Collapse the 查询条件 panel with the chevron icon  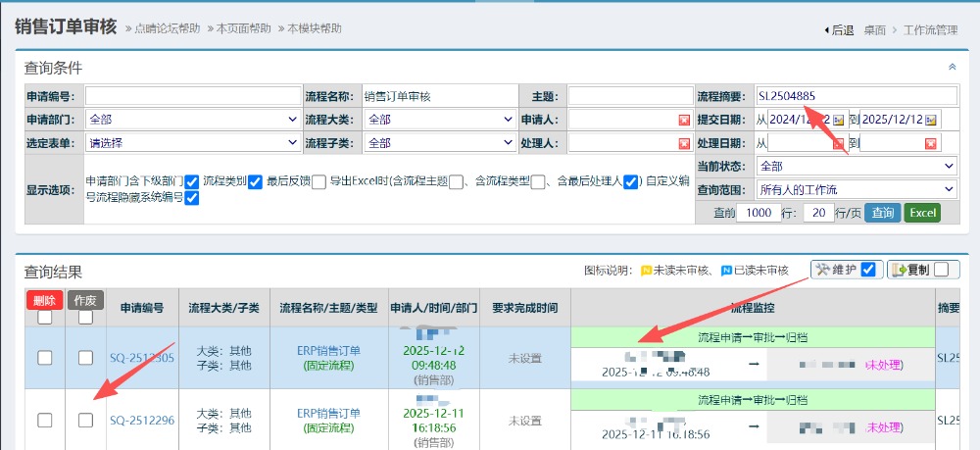[x=952, y=67]
